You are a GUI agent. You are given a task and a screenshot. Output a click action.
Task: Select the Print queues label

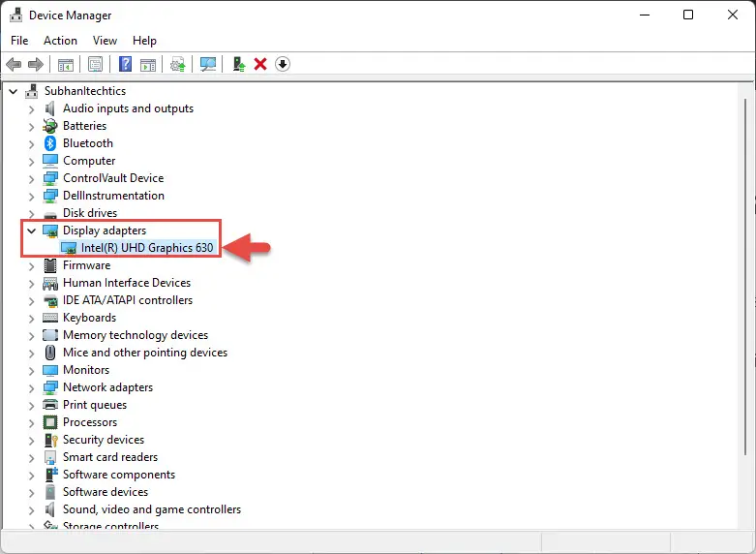pyautogui.click(x=95, y=405)
